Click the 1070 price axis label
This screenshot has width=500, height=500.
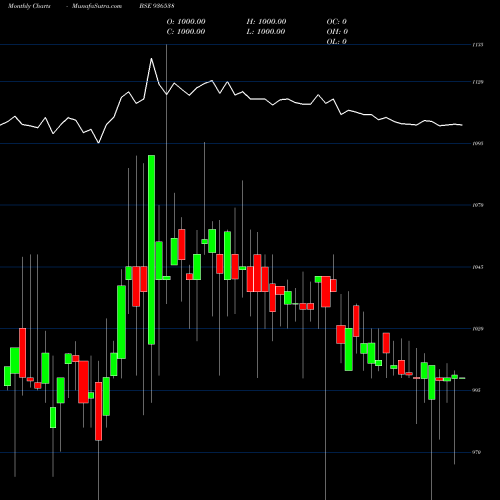click(x=478, y=205)
